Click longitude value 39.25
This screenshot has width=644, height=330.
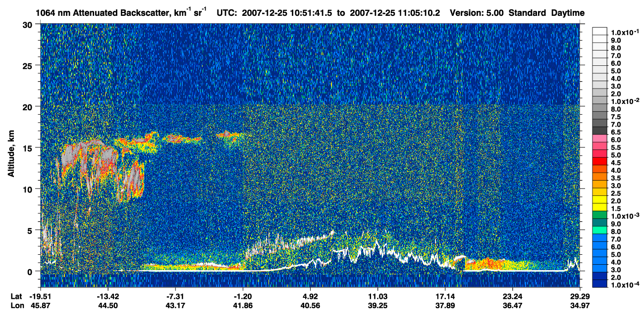click(377, 305)
